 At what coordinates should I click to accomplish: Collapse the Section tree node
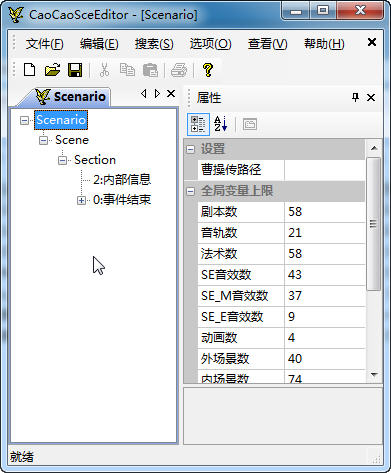(x=62, y=160)
